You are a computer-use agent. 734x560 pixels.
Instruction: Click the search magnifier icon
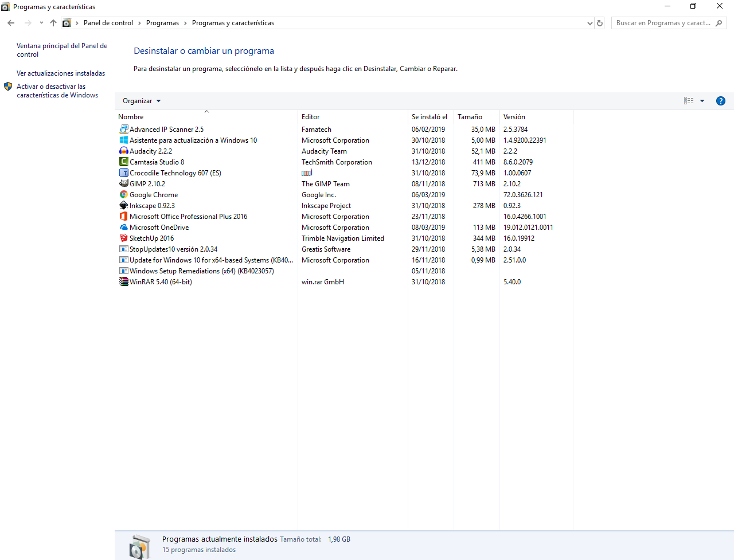pos(719,23)
